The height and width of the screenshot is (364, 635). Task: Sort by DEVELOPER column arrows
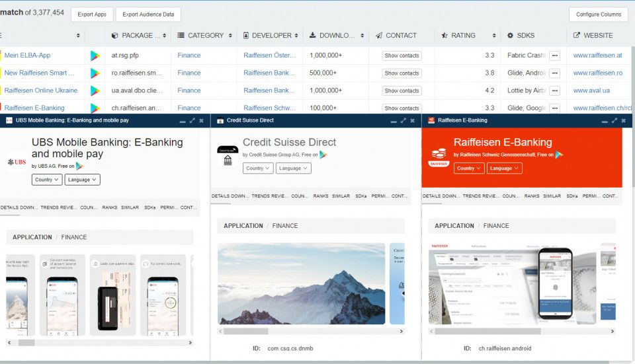[296, 36]
